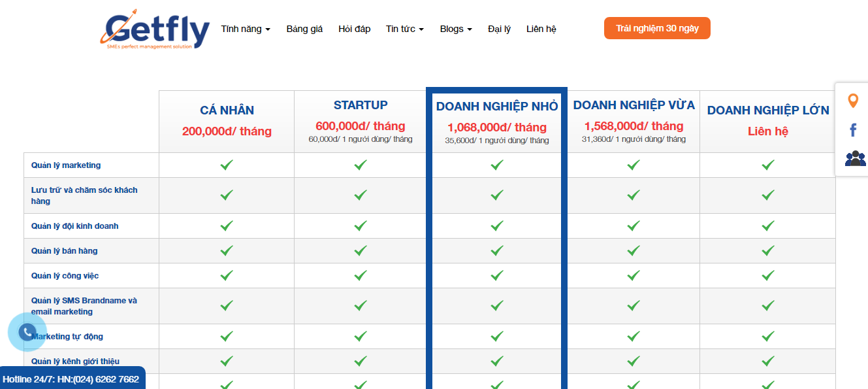This screenshot has height=389, width=868.
Task: Click Doanh nghiệp vừa checkmark for Marketing tự động
Action: pos(634,336)
